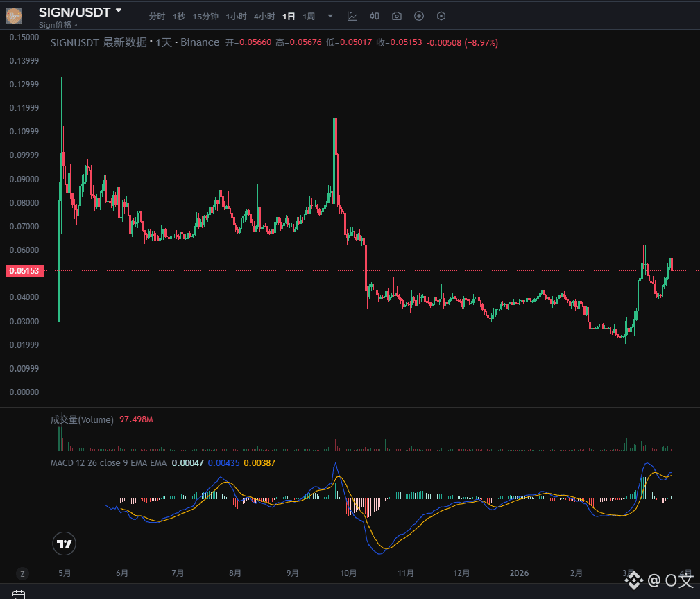Click the 0.00000 price axis label
This screenshot has width=700, height=599.
[x=24, y=392]
